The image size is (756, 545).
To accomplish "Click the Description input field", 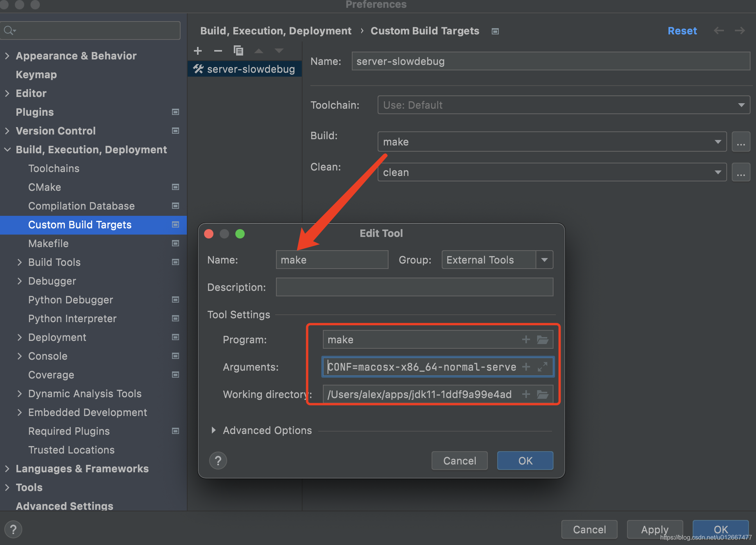I will point(414,287).
